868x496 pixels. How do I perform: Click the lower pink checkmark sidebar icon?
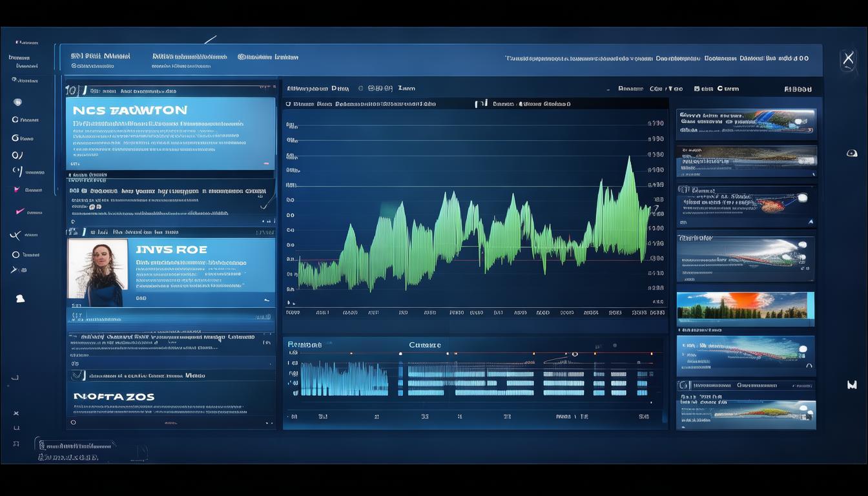point(19,211)
